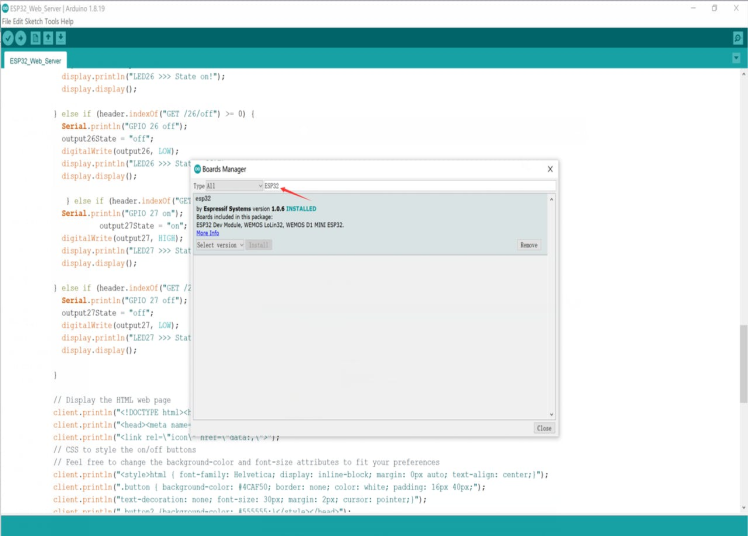This screenshot has width=748, height=536.
Task: Open the Help menu
Action: pyautogui.click(x=66, y=21)
